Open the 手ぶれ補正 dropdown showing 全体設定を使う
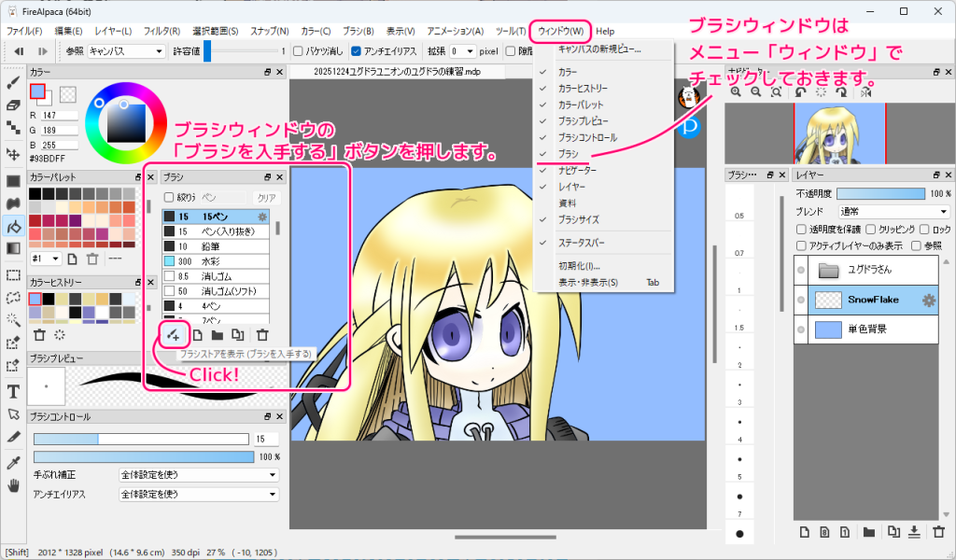The width and height of the screenshot is (956, 560). (198, 474)
